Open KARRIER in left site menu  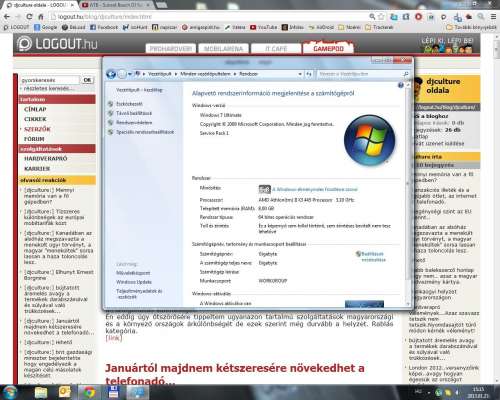37,169
